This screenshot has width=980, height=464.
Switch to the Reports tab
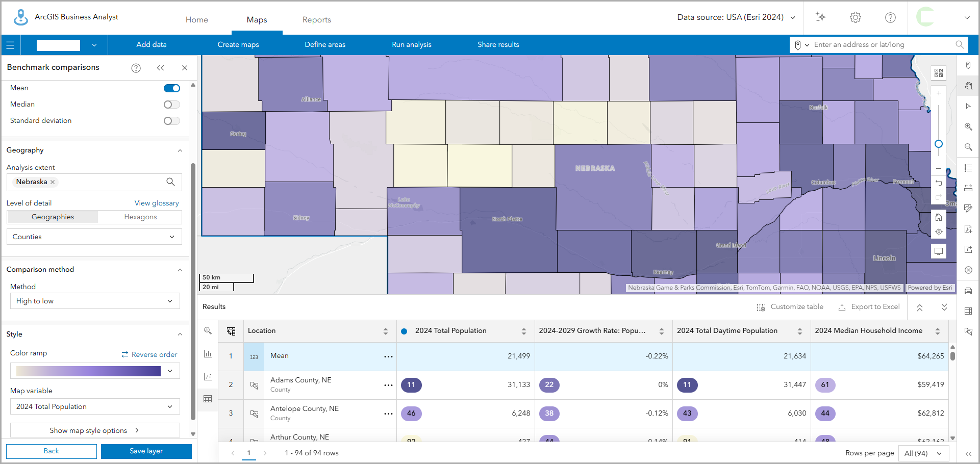317,20
